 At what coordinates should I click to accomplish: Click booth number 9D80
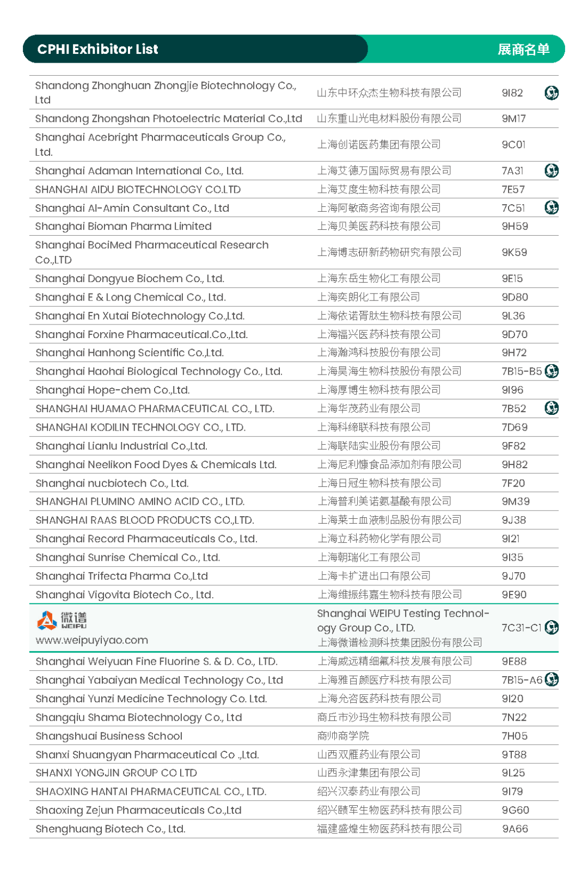point(514,297)
